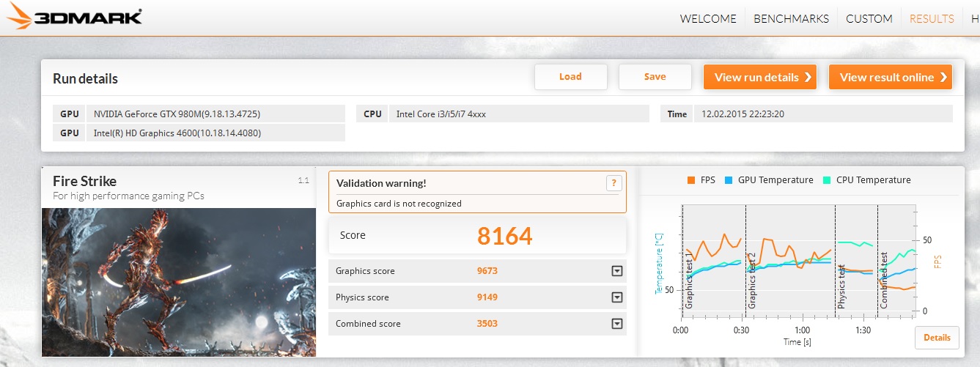
Task: Click the orange FPS legend swatch
Action: 690,180
